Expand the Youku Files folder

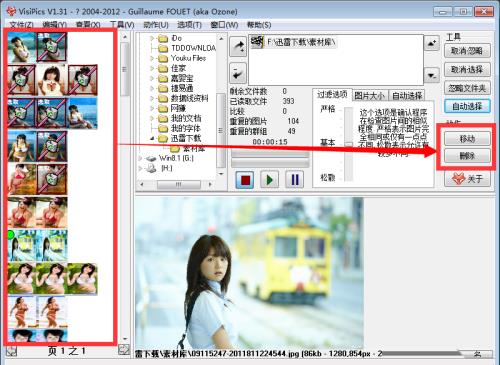pyautogui.click(x=152, y=59)
